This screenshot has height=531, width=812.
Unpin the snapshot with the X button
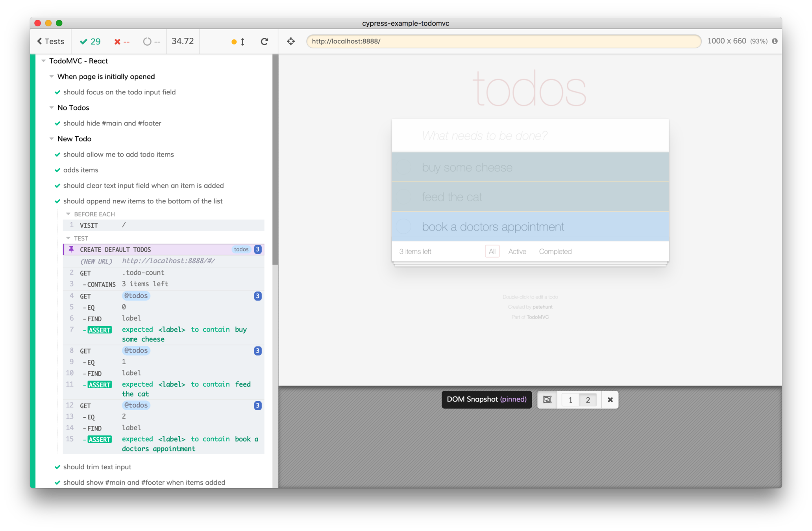[x=610, y=400]
